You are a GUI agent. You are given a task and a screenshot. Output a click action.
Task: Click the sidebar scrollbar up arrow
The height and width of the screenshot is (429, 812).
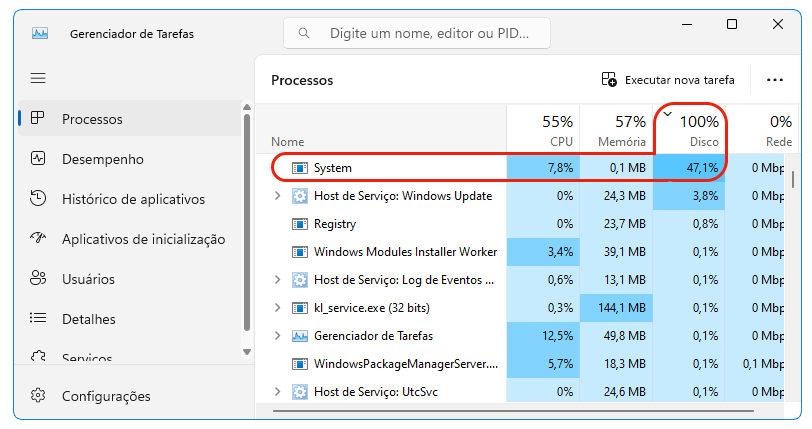point(247,107)
